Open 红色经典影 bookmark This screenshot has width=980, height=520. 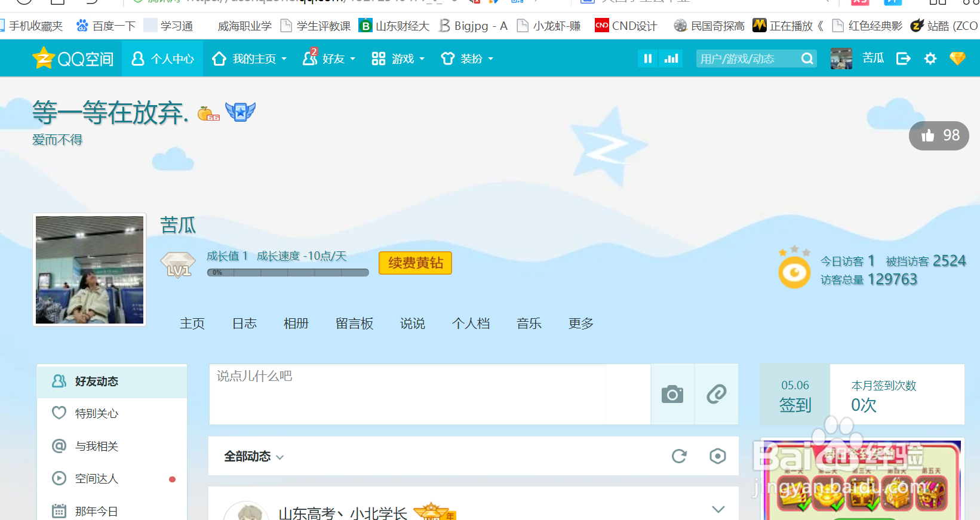tap(867, 26)
